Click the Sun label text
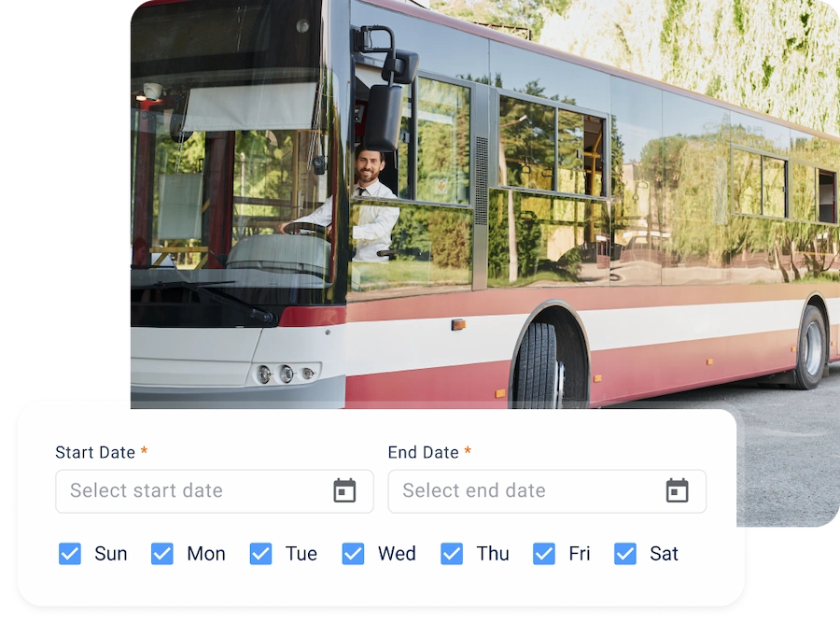This screenshot has width=840, height=637. tap(111, 553)
